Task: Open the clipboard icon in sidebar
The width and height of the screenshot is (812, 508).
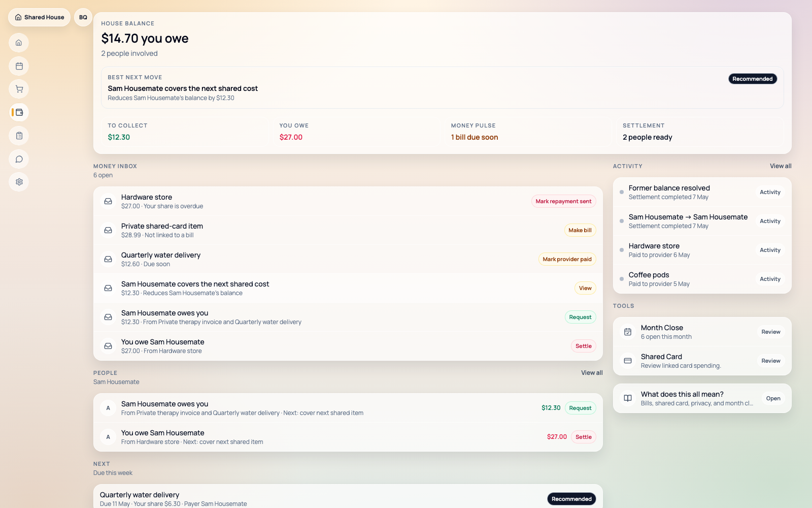Action: click(19, 136)
